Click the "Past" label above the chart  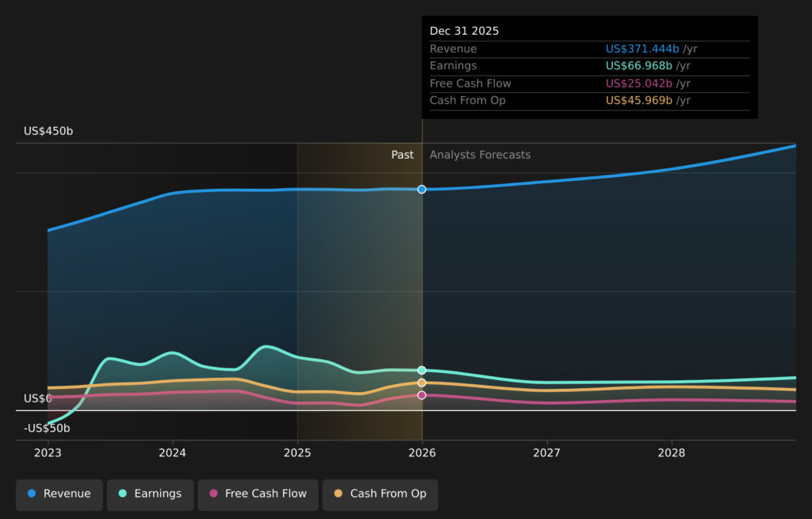402,155
